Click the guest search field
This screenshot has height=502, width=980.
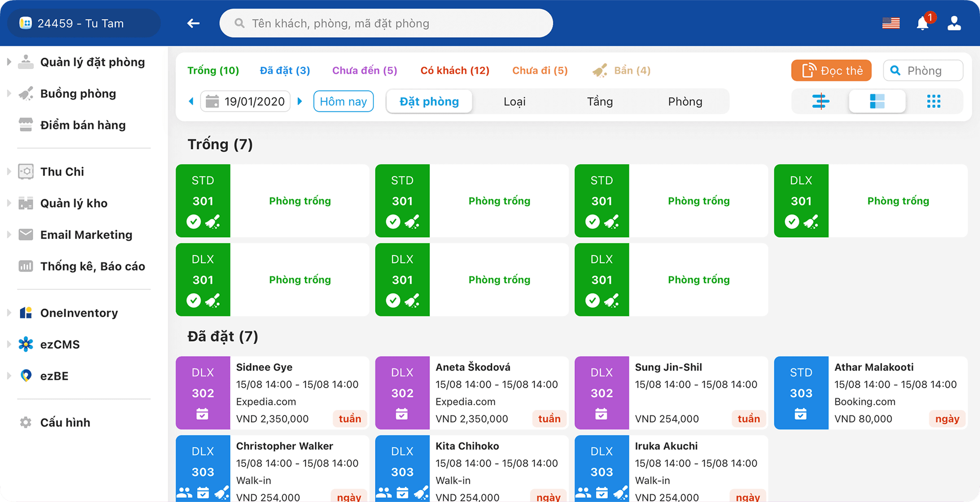[x=386, y=23]
